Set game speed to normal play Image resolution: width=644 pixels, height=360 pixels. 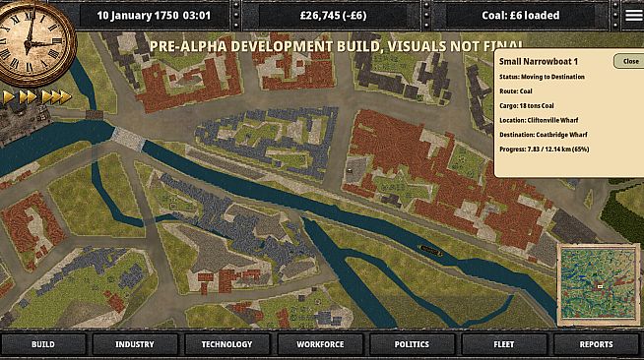[8, 97]
